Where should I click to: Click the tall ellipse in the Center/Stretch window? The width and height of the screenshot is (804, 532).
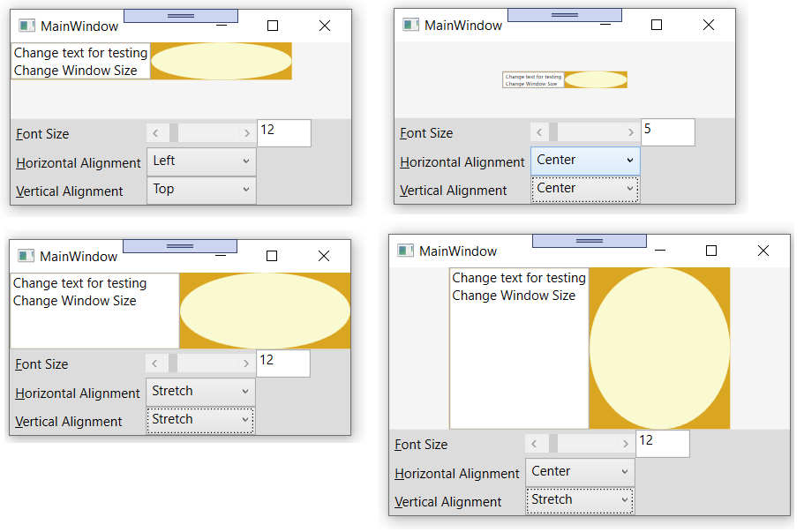coord(659,348)
